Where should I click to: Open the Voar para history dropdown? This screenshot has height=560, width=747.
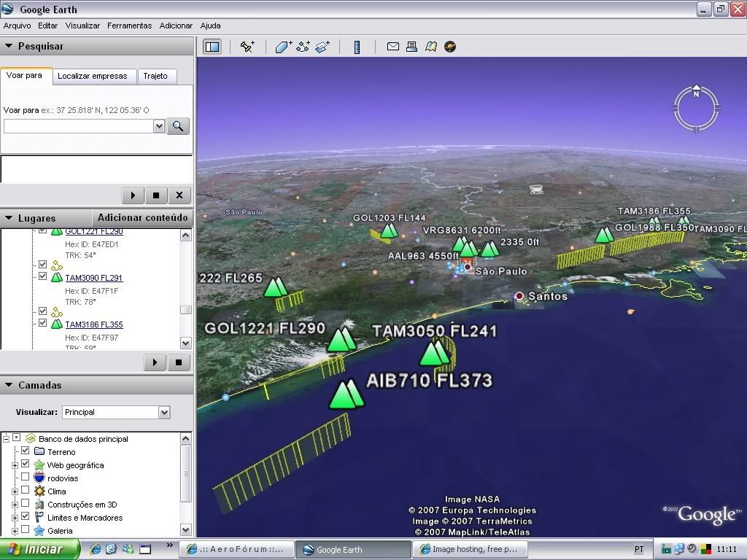(x=159, y=126)
